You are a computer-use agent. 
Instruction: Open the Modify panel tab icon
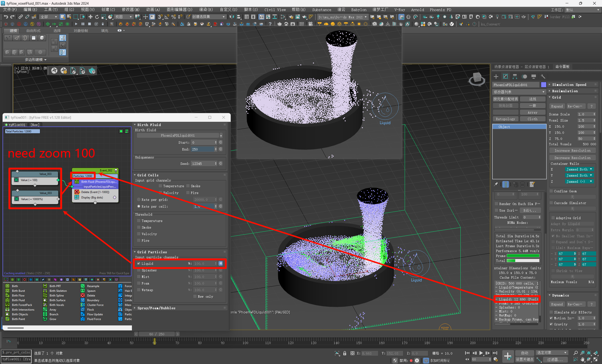pyautogui.click(x=505, y=76)
